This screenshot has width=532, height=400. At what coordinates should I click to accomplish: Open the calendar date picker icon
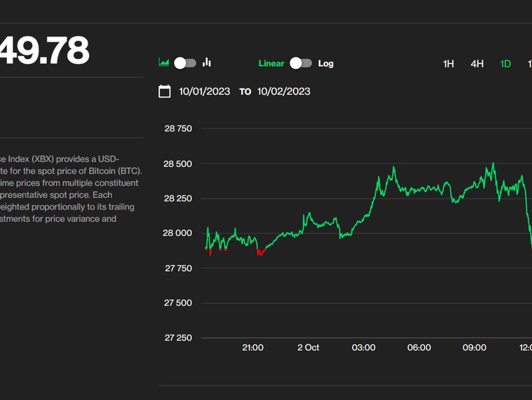(165, 91)
